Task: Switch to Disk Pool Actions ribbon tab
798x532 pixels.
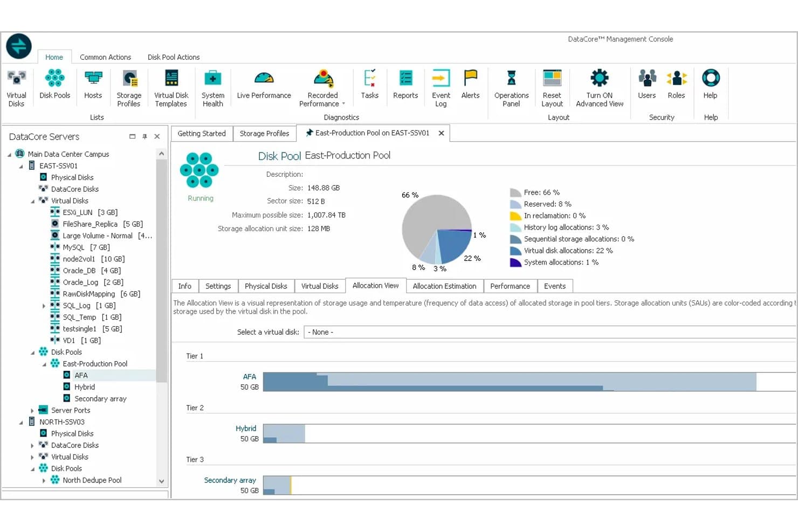Action: (x=174, y=57)
